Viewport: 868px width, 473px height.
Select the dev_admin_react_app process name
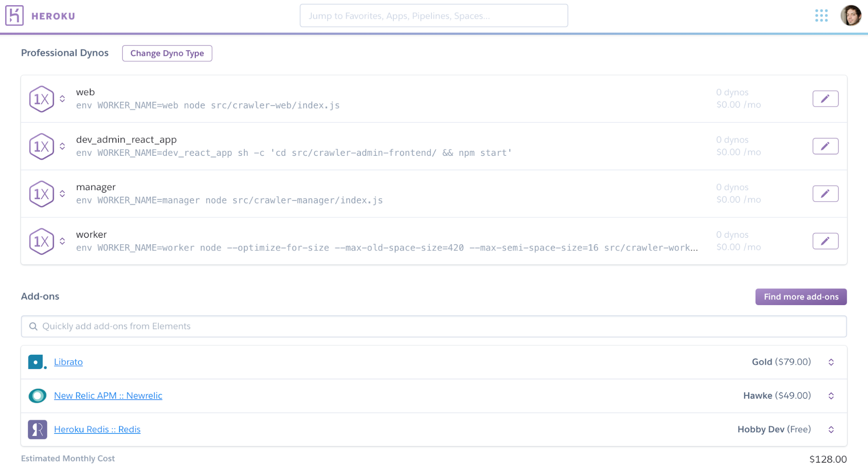126,139
